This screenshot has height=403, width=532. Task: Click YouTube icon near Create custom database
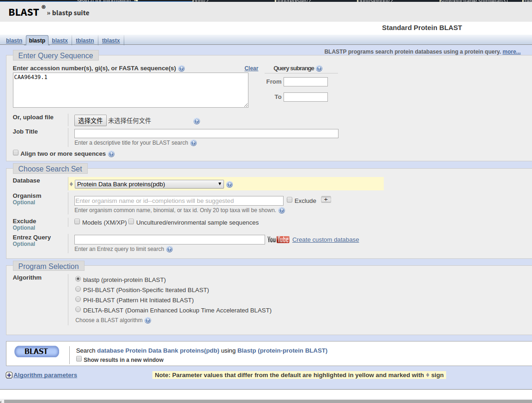pyautogui.click(x=278, y=239)
